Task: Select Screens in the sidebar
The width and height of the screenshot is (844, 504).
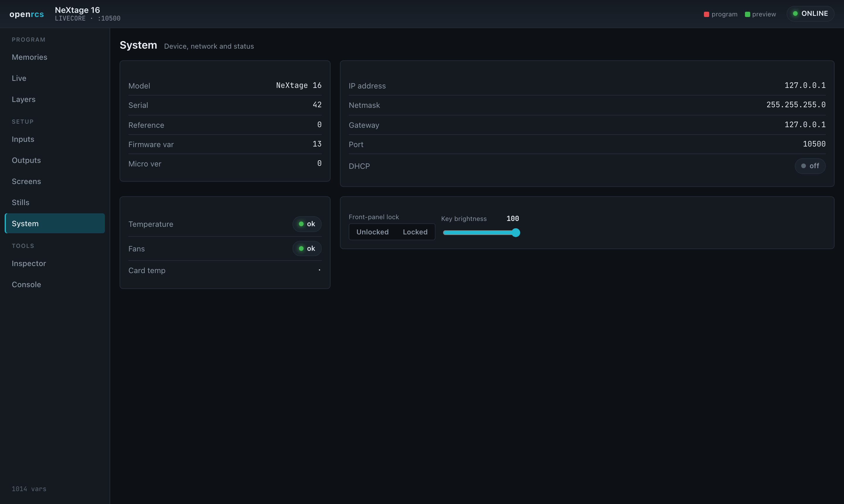Action: click(x=55, y=181)
